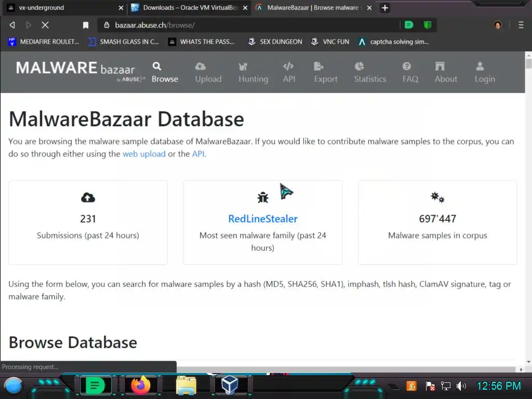Click the cloud upload icon above 231
Image resolution: width=532 pixels, height=399 pixels.
click(x=88, y=197)
